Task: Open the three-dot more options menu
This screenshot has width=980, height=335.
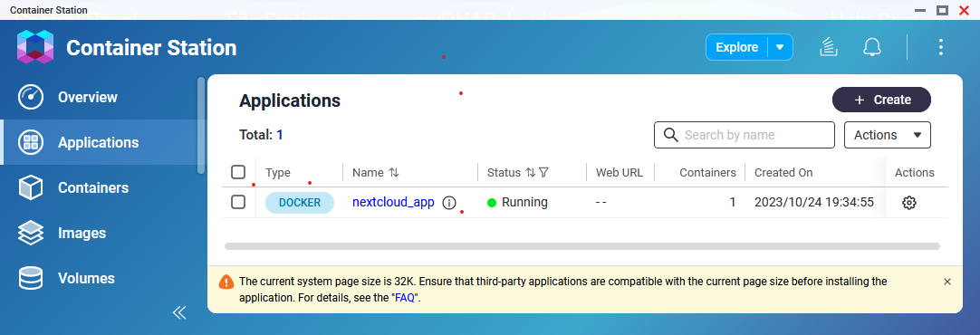Action: [940, 47]
